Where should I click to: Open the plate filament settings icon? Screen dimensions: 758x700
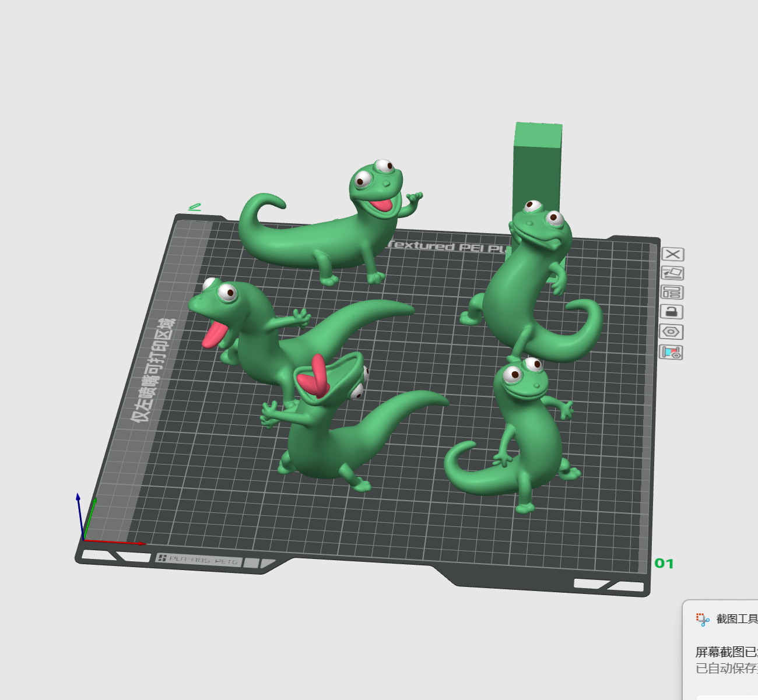[x=671, y=352]
